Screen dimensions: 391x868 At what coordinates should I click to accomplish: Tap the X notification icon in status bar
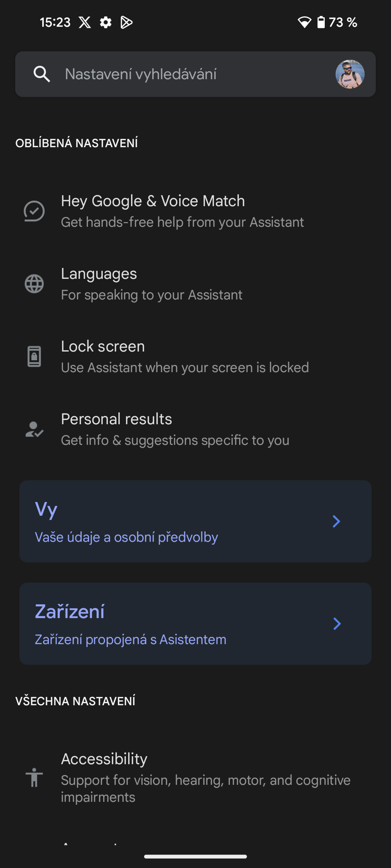point(85,22)
